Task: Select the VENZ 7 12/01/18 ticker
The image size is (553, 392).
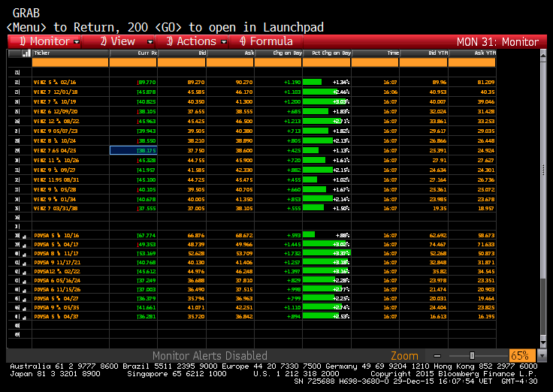Action: (x=56, y=92)
